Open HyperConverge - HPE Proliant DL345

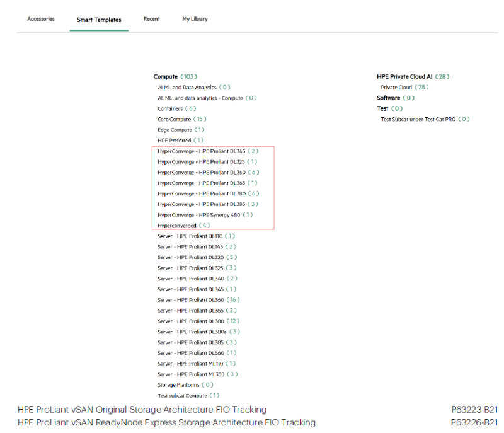(208, 151)
